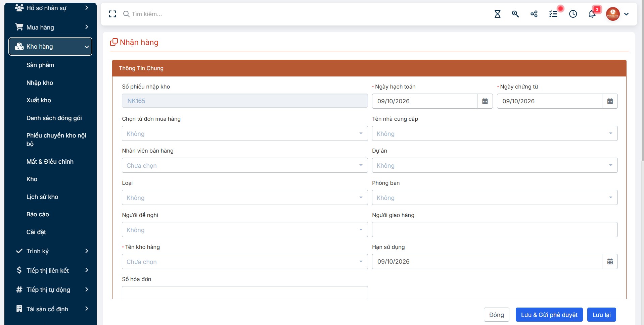Viewport: 644px width, 325px height.
Task: Click the fullscreen toggle icon
Action: (112, 14)
